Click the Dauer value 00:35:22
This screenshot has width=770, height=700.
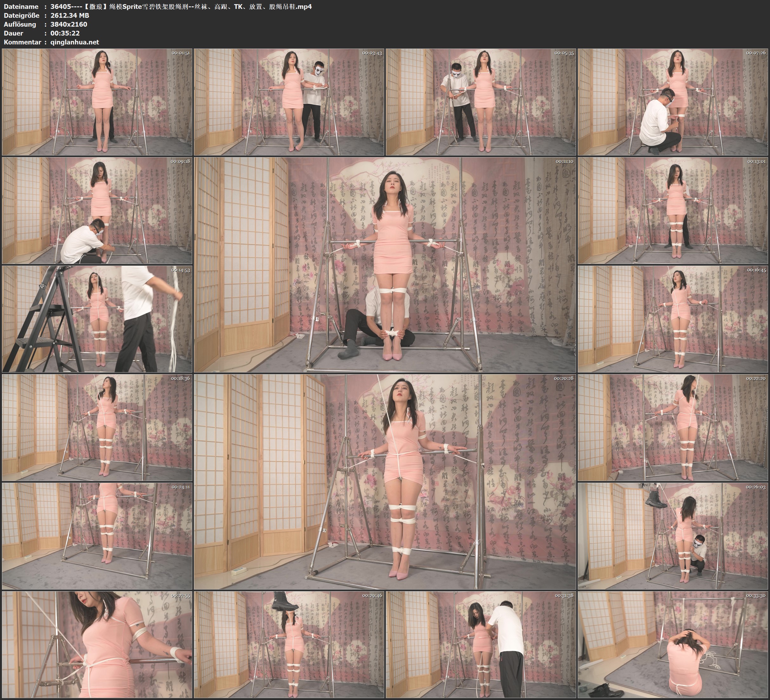[x=65, y=33]
